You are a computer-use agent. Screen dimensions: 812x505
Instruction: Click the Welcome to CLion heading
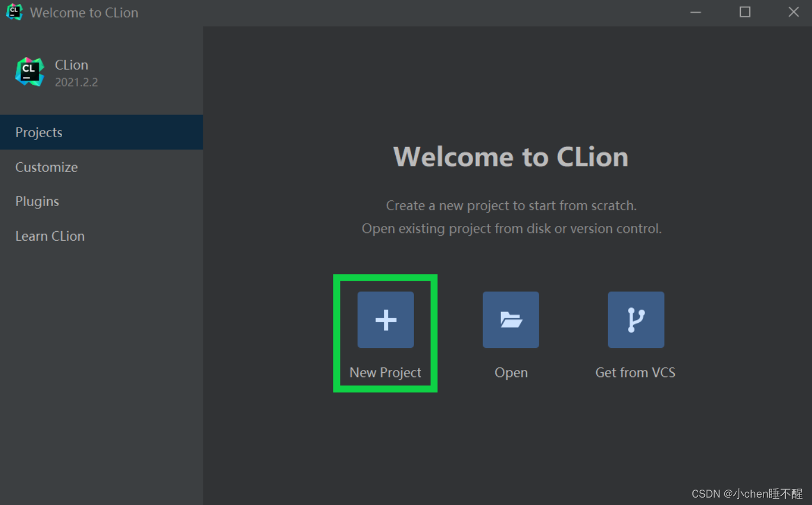pos(511,157)
